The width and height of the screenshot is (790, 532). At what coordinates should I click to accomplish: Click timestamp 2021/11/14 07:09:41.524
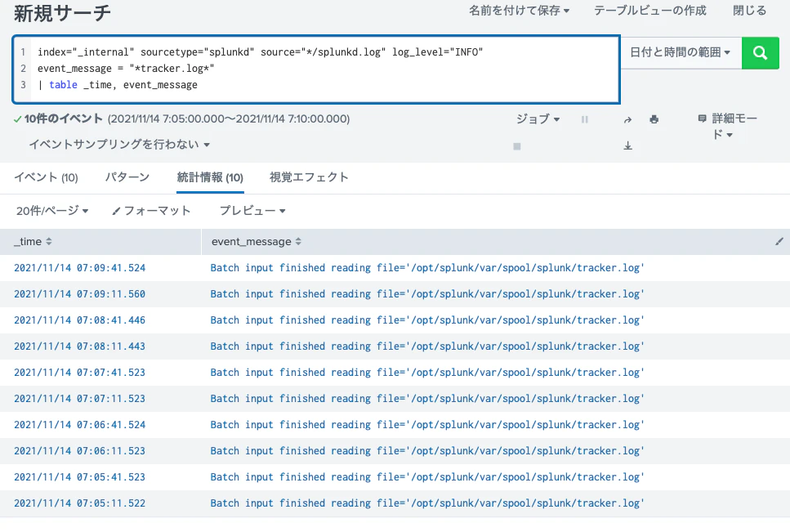click(79, 268)
